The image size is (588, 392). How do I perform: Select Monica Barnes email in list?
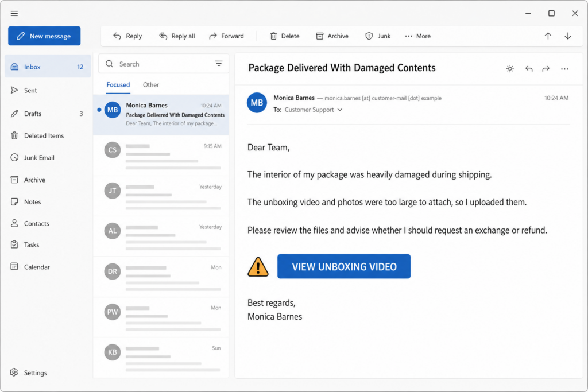[x=161, y=114]
